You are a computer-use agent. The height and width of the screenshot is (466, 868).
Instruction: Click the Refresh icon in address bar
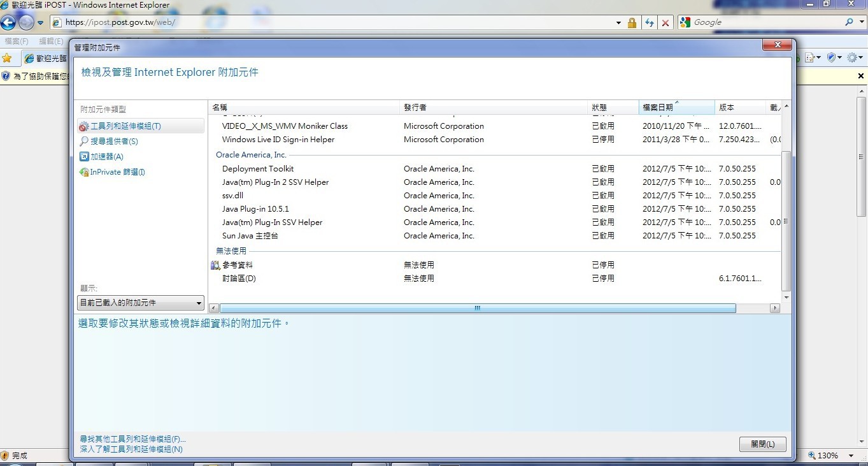pos(649,23)
